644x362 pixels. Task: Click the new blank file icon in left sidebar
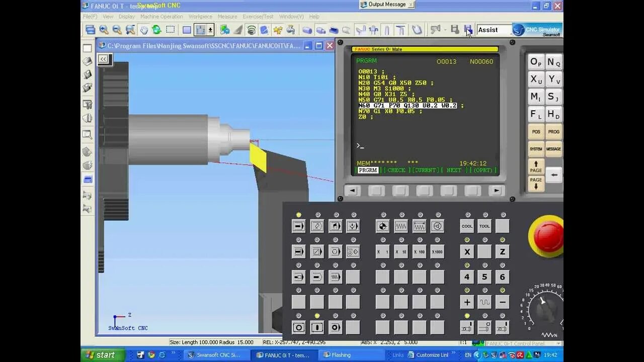88,48
